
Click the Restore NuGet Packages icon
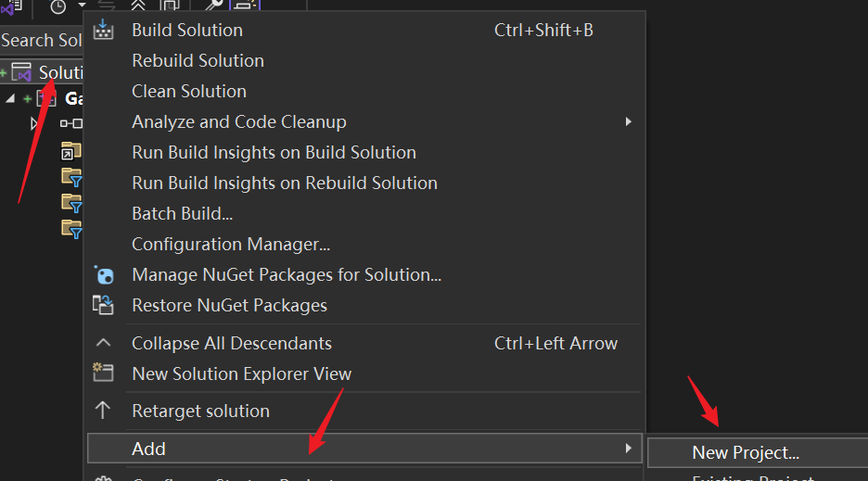[x=104, y=305]
